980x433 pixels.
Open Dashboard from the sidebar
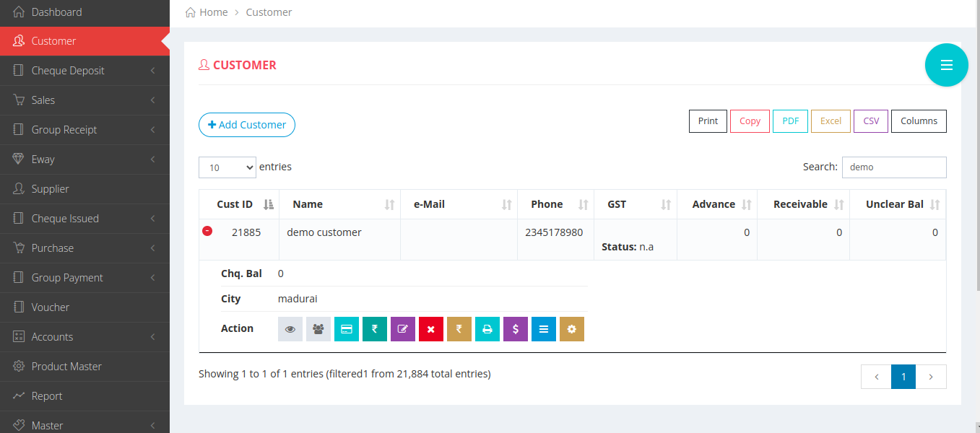click(56, 12)
